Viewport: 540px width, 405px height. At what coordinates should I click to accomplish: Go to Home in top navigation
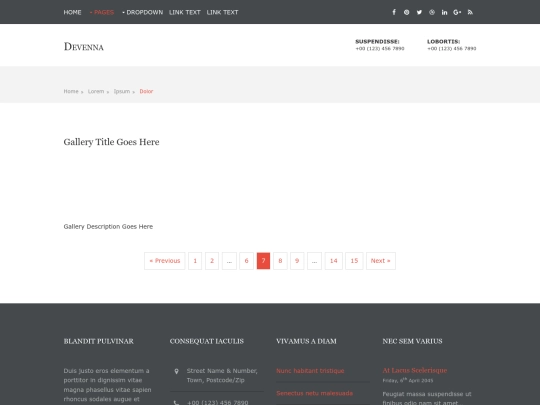click(x=72, y=12)
